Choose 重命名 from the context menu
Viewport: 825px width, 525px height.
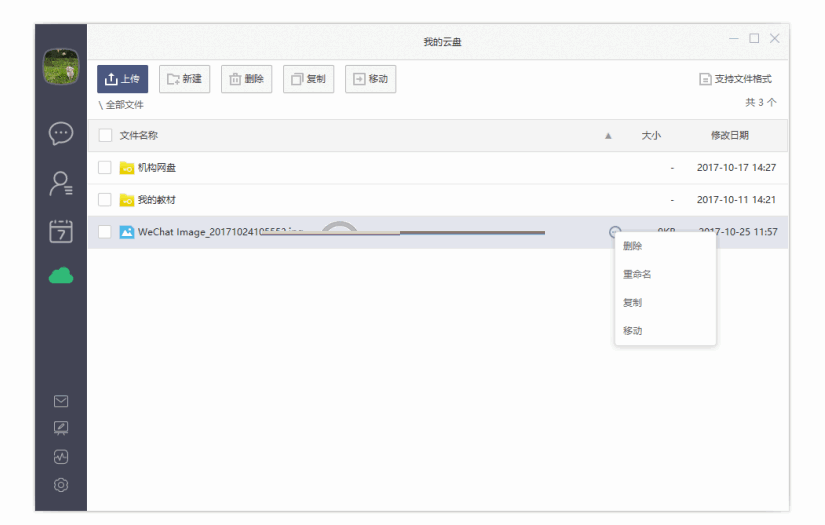637,274
